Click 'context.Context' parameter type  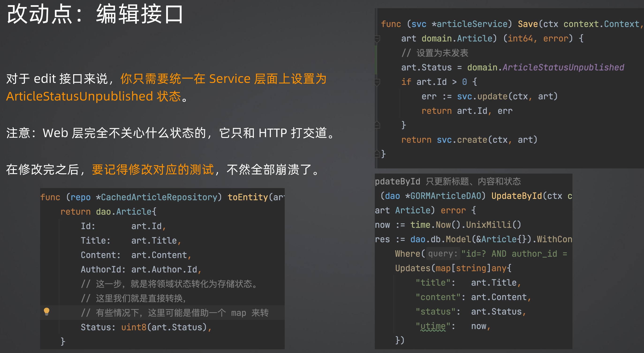[x=601, y=24]
